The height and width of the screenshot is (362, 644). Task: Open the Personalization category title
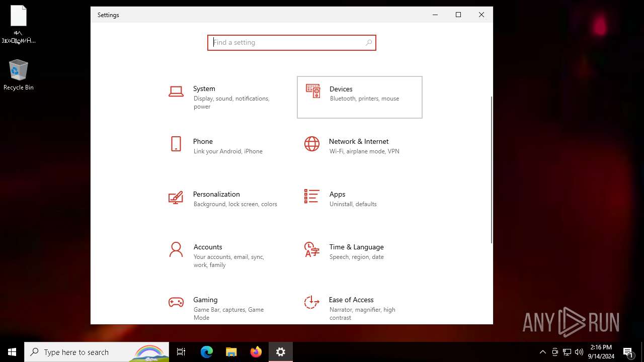tap(216, 194)
